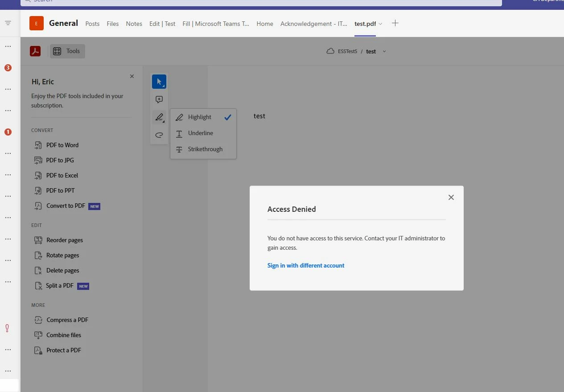Screen dimensions: 564x392
Task: Close the Access Denied dialog
Action: 451,197
